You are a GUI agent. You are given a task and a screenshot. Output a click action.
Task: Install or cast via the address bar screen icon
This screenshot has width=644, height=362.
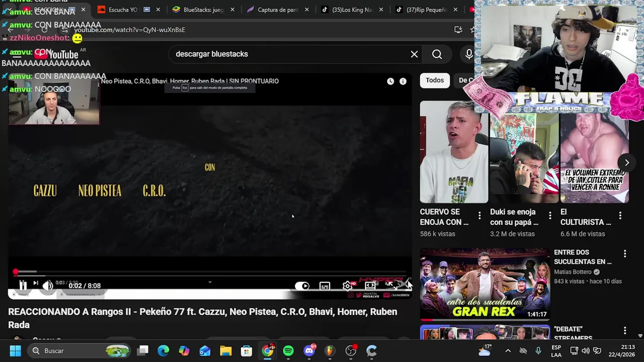pos(458,30)
